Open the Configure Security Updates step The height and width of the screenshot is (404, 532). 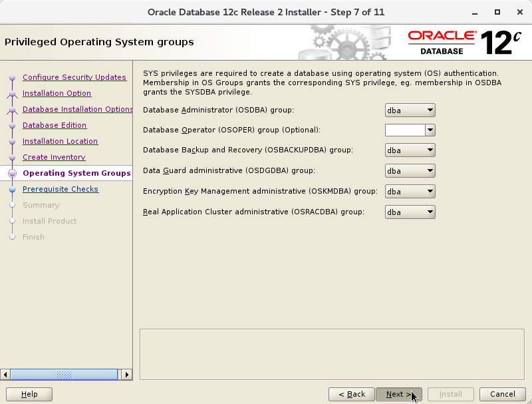pyautogui.click(x=74, y=77)
